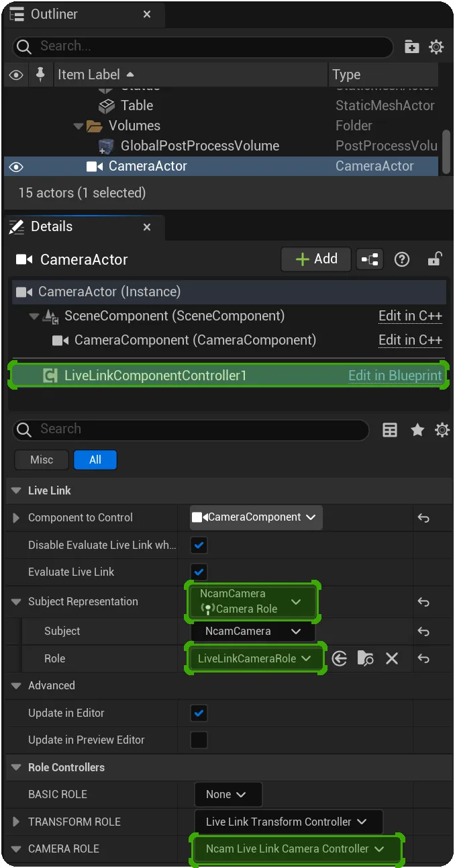Select CameraComponent in the component tree
This screenshot has height=868, width=455.
tap(195, 340)
